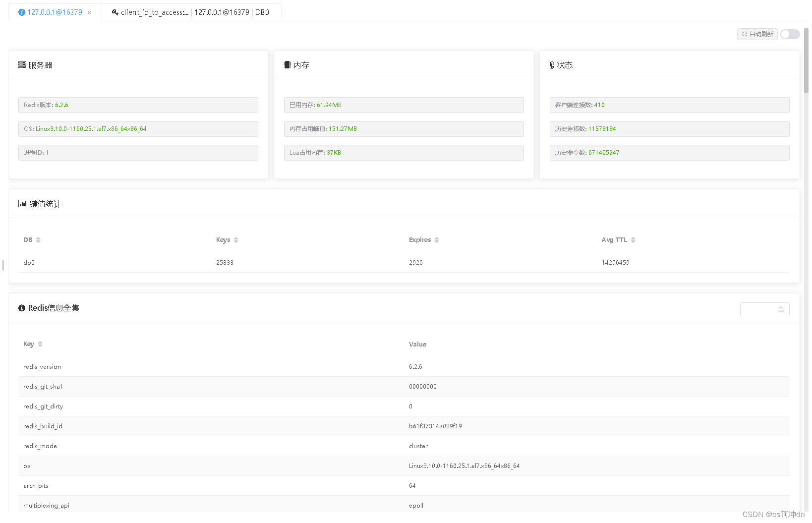
Task: Close the 127.0.0.1@16379 tab
Action: coord(89,13)
